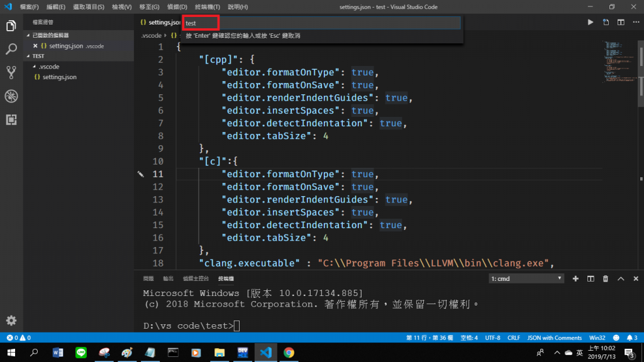This screenshot has height=362, width=644.
Task: Maximize the terminal panel size
Action: coord(621,278)
